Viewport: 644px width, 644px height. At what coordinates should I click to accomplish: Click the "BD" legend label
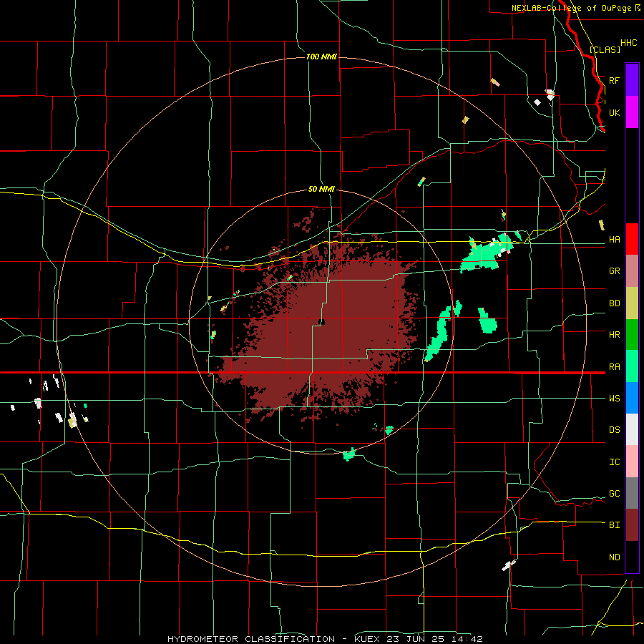tap(614, 303)
